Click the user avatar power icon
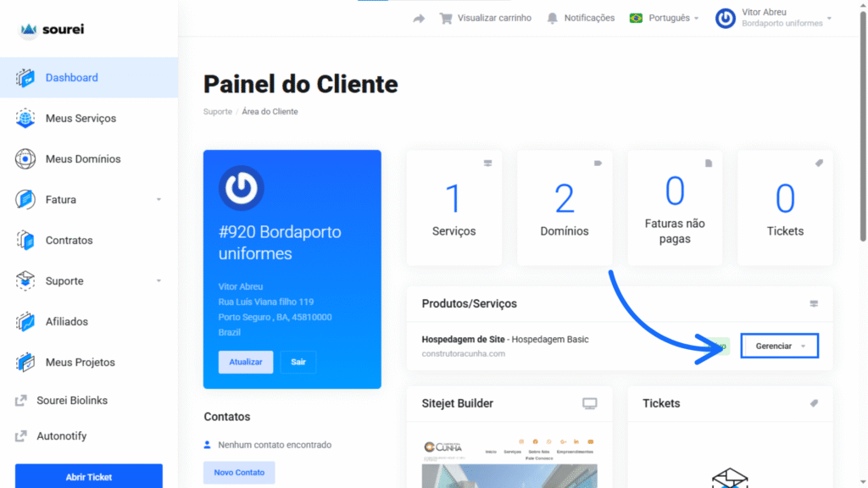The width and height of the screenshot is (868, 488). click(x=726, y=18)
